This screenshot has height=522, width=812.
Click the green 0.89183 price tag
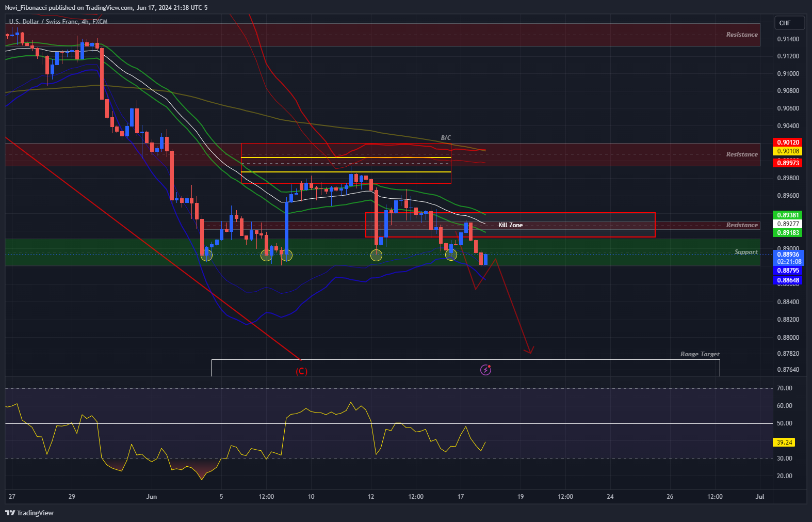point(788,233)
